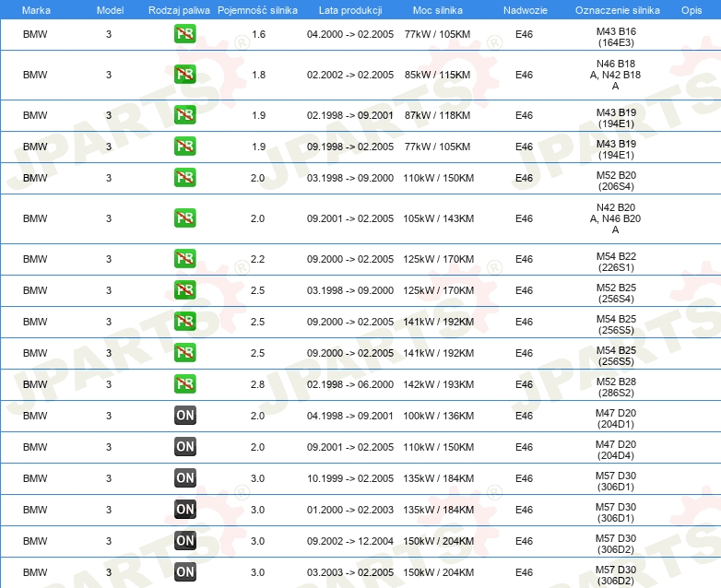Click the Model column header
The height and width of the screenshot is (588, 721).
click(x=110, y=10)
